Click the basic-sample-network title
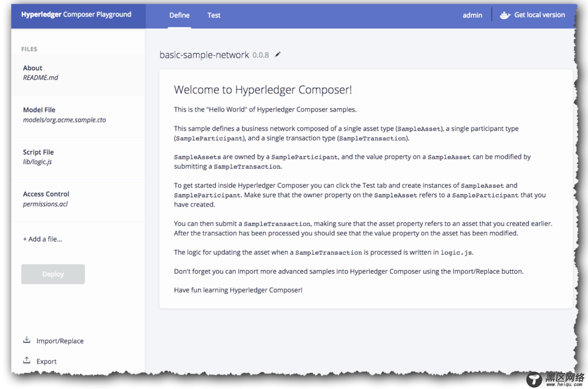Image resolution: width=588 pixels, height=389 pixels. coord(204,55)
